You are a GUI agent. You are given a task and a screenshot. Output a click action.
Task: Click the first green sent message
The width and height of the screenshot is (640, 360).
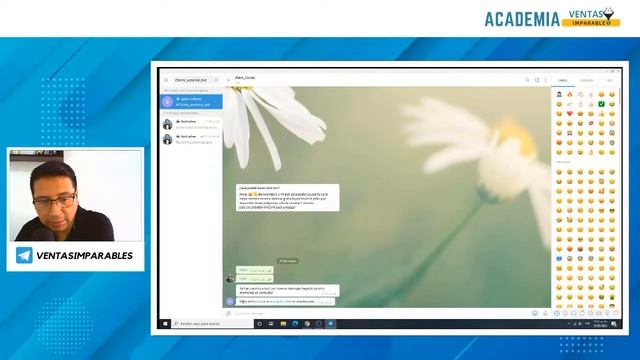point(254,270)
